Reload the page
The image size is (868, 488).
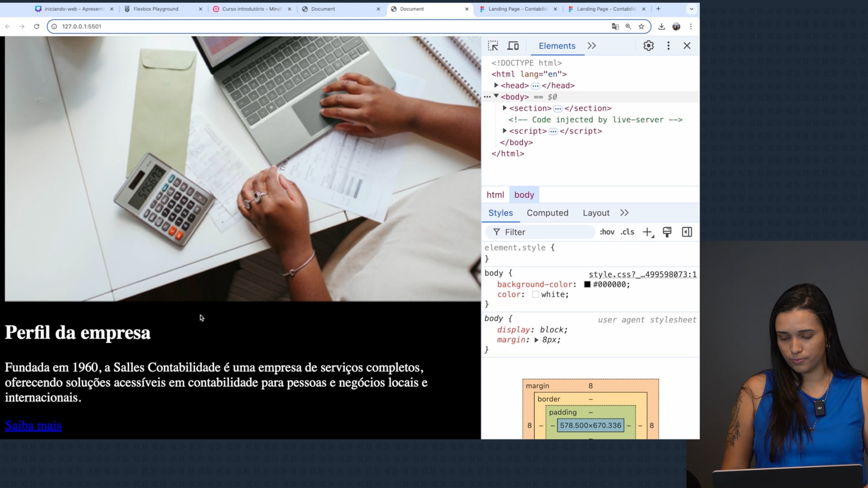click(37, 27)
